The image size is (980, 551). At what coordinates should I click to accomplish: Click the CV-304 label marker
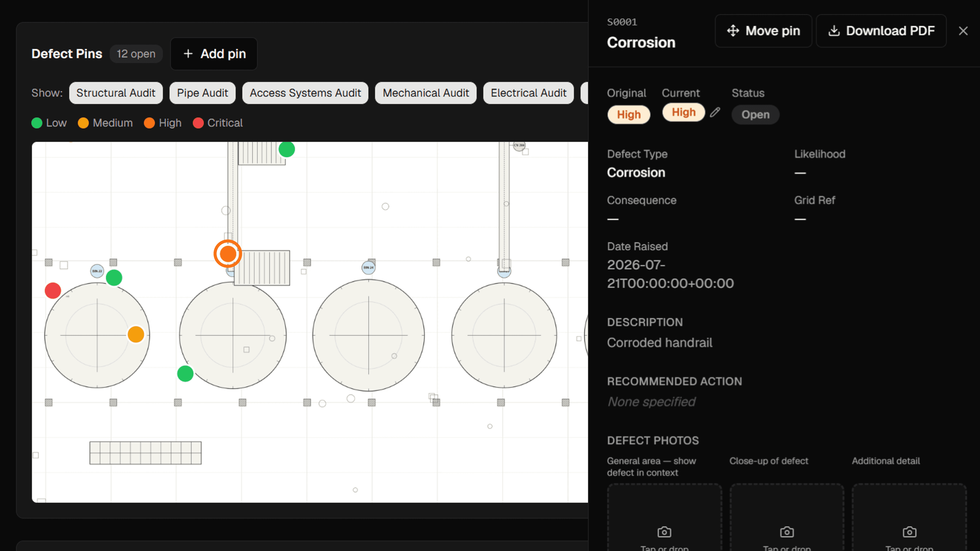pyautogui.click(x=519, y=145)
